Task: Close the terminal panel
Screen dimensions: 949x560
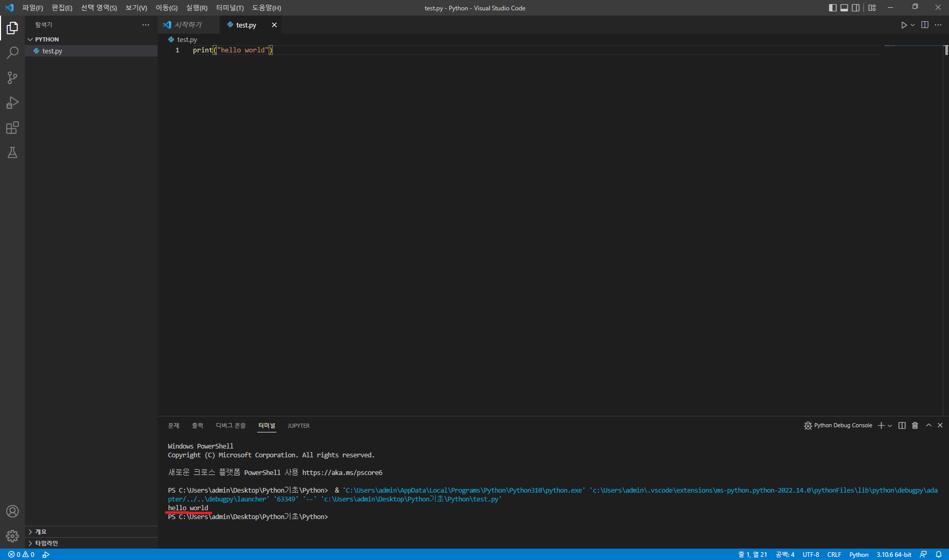Action: coord(940,425)
